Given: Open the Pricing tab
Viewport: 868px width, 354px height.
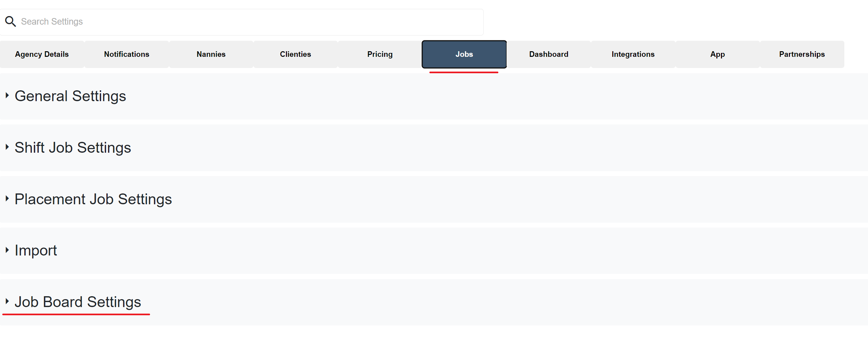Looking at the screenshot, I should click(380, 54).
